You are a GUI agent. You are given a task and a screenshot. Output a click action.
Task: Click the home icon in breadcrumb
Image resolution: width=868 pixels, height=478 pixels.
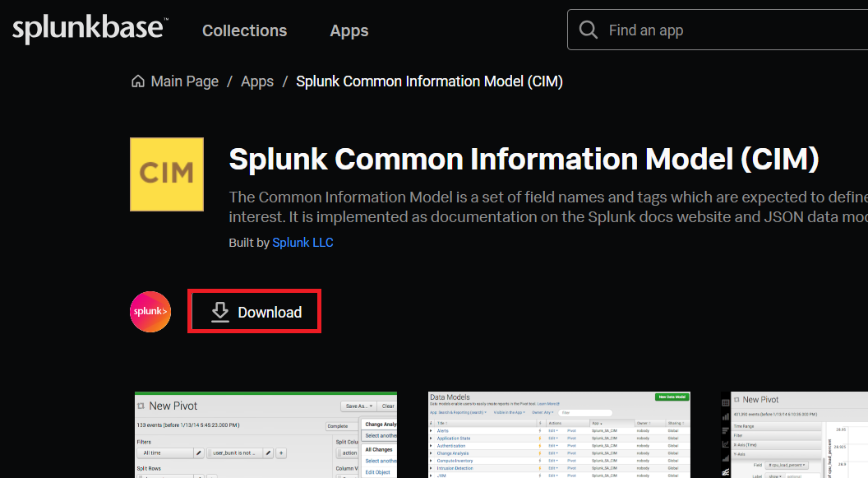pyautogui.click(x=138, y=81)
